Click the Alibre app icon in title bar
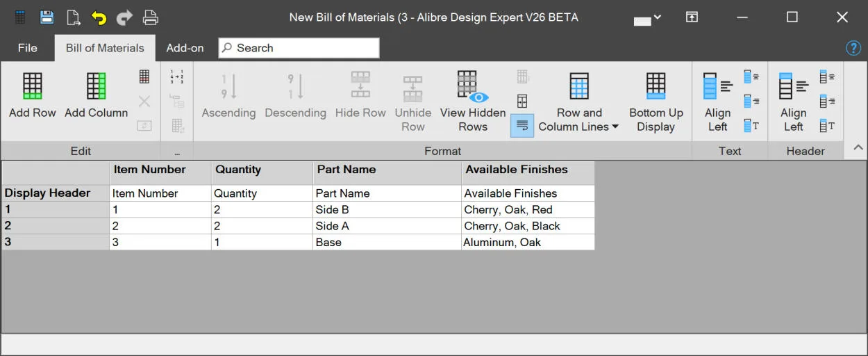The width and height of the screenshot is (868, 356). (x=21, y=17)
